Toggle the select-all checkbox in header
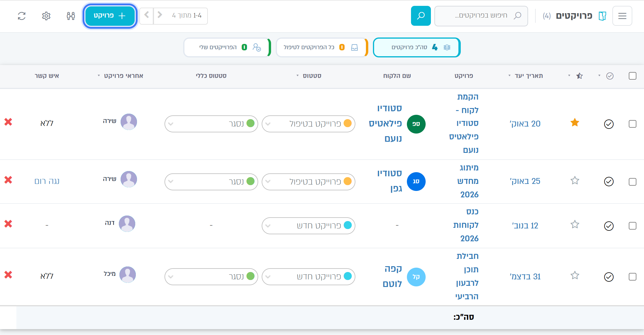 pyautogui.click(x=633, y=76)
